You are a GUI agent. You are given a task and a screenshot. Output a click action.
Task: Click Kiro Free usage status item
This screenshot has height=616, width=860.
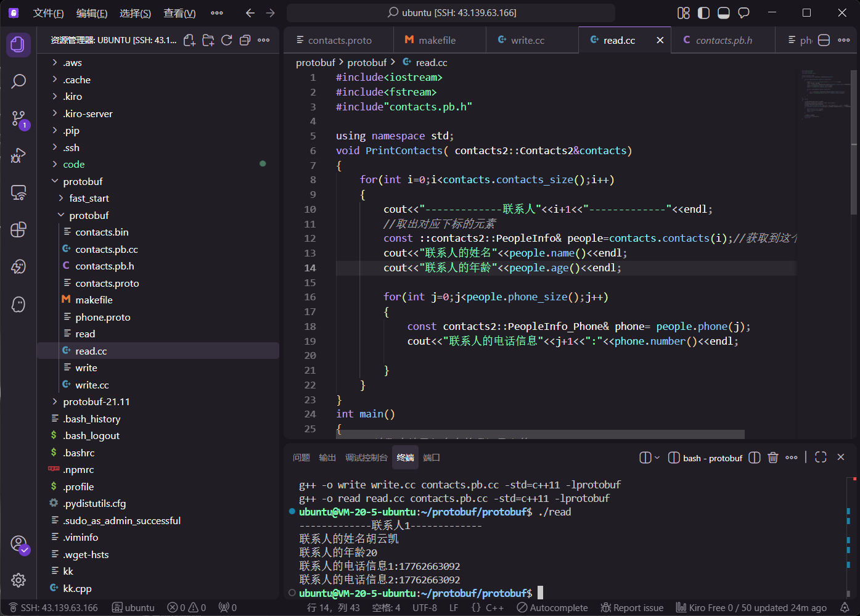point(751,608)
